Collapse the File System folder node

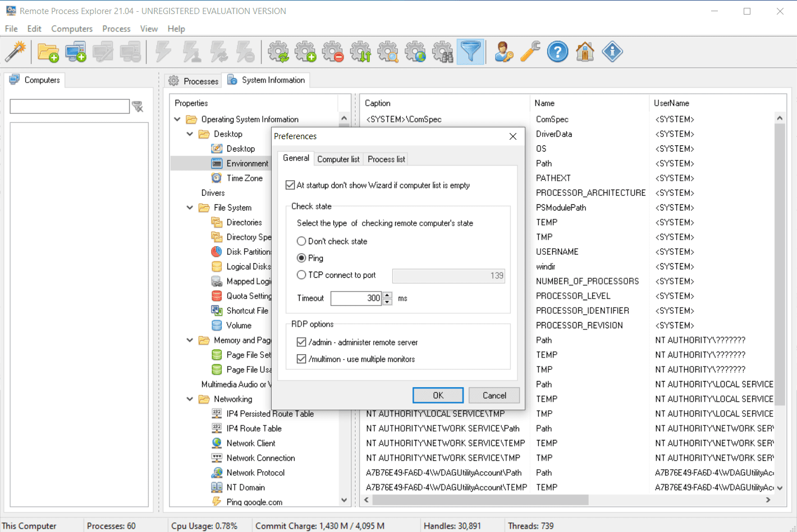point(190,208)
